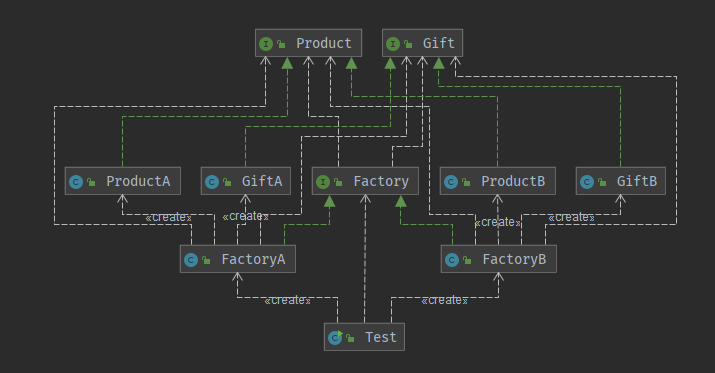Click the class icon on GiftA node
715x373 pixels.
pyautogui.click(x=212, y=182)
